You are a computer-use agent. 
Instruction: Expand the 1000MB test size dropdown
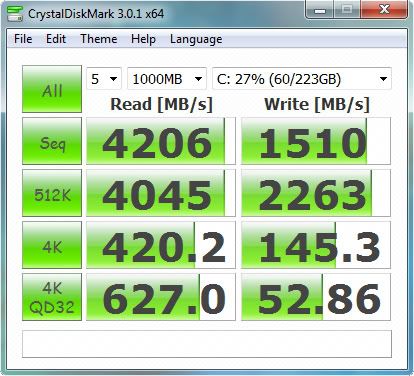[x=167, y=79]
